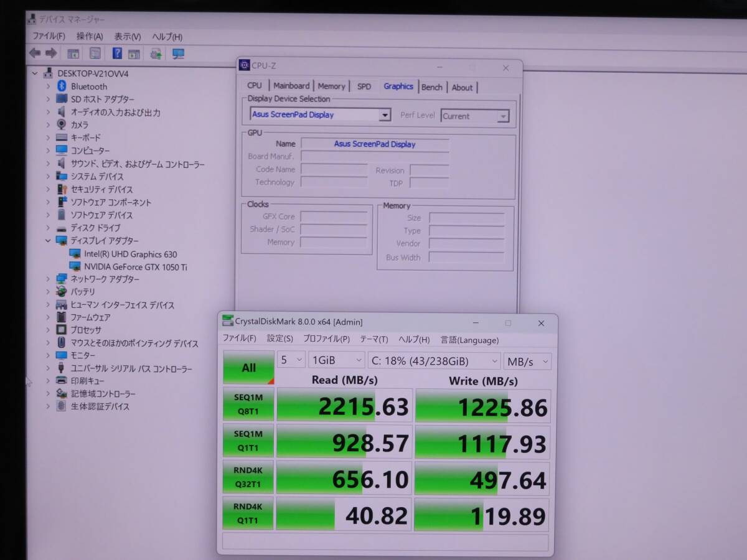Click the update driver toolbar icon
The image size is (747, 560).
[156, 54]
